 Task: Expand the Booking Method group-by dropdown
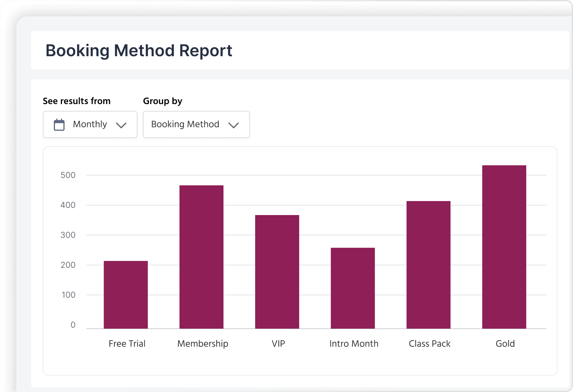196,125
